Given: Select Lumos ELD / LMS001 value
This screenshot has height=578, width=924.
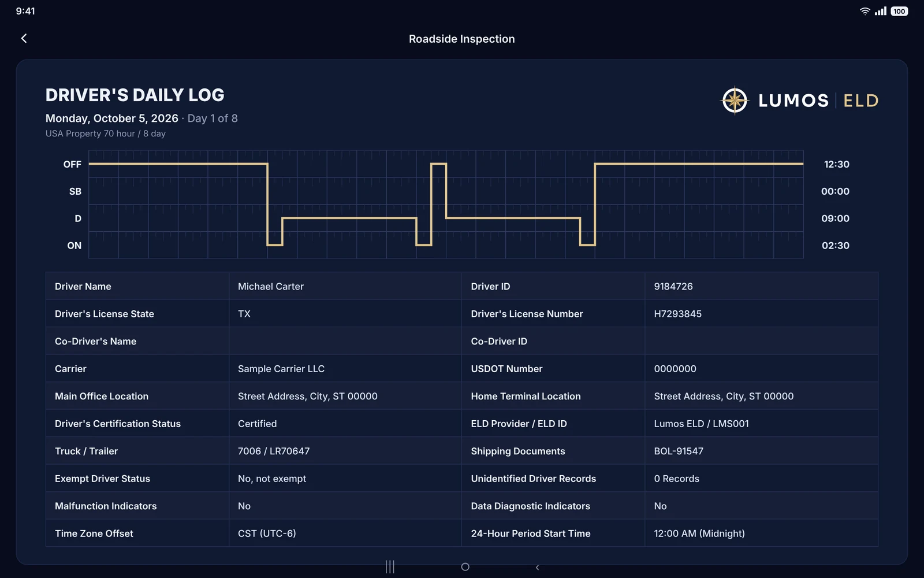Looking at the screenshot, I should 702,424.
